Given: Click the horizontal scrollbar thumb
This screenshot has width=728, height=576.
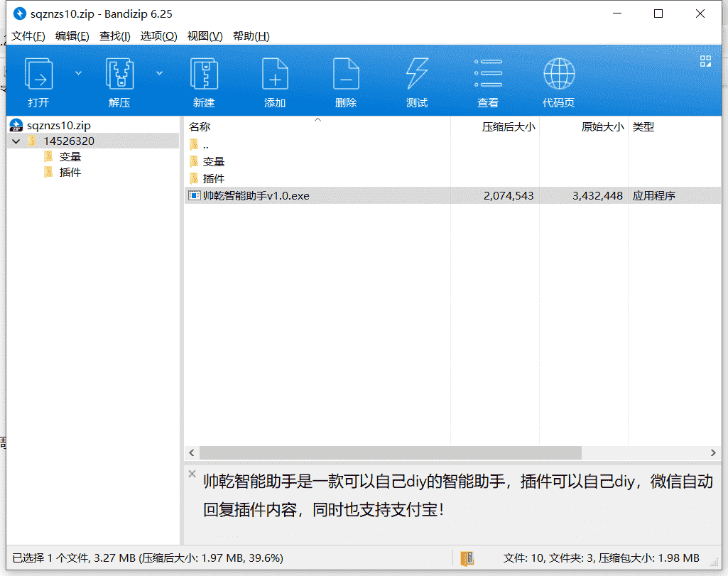Looking at the screenshot, I should point(391,452).
